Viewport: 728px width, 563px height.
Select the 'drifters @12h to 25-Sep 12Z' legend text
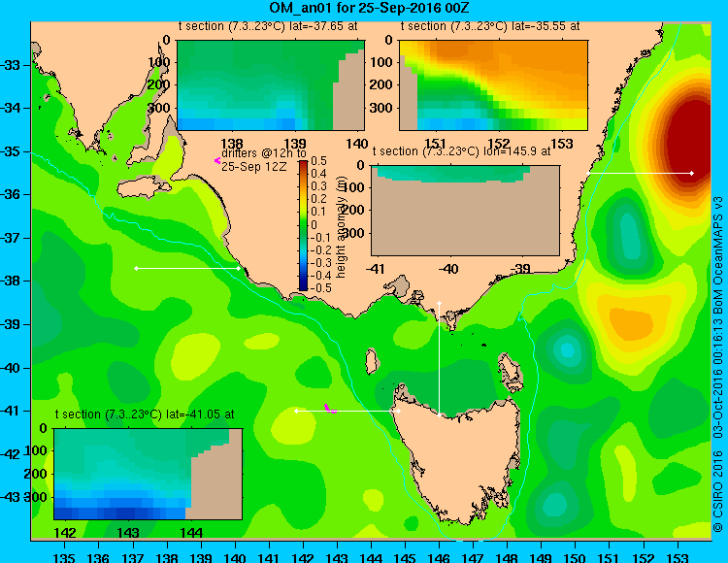[x=264, y=159]
